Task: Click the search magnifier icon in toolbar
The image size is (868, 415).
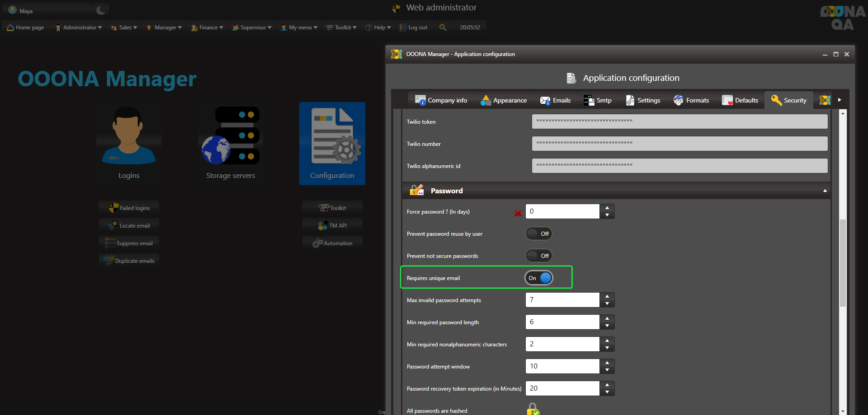Action: 443,28
